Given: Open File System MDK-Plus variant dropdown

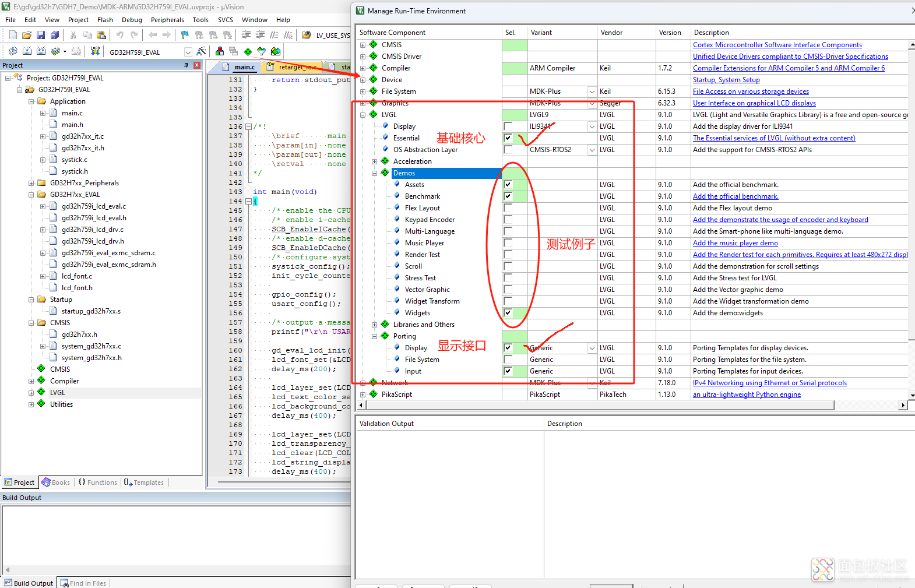Looking at the screenshot, I should (x=592, y=91).
